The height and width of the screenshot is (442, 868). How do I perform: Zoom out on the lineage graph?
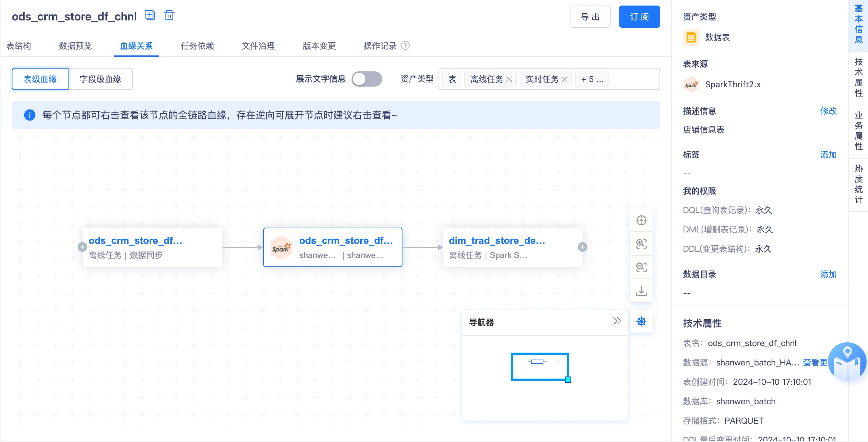point(641,267)
